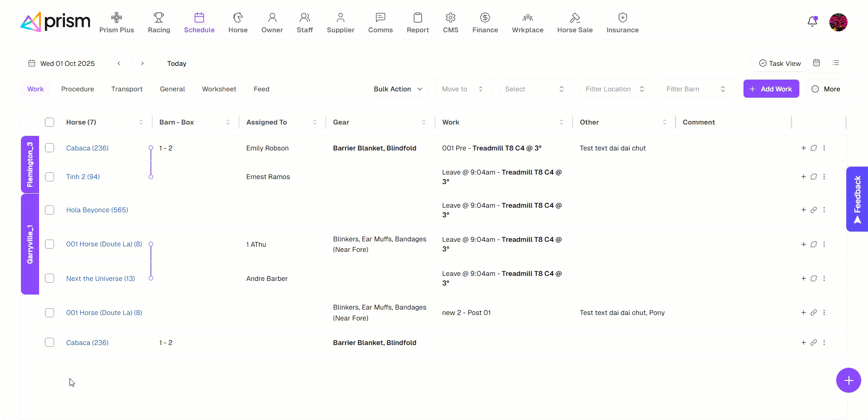Open the notifications bell
The image size is (868, 420).
[x=812, y=22]
